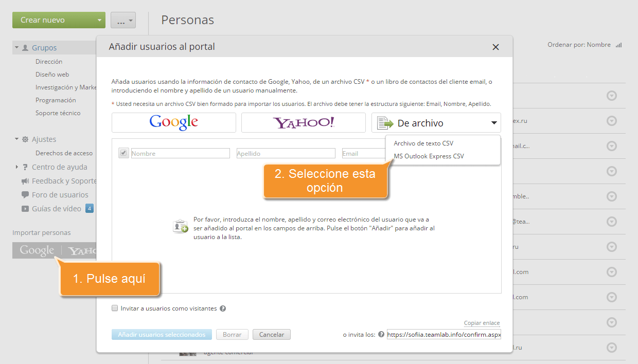
Task: Open the Diseño web group
Action: 52,75
